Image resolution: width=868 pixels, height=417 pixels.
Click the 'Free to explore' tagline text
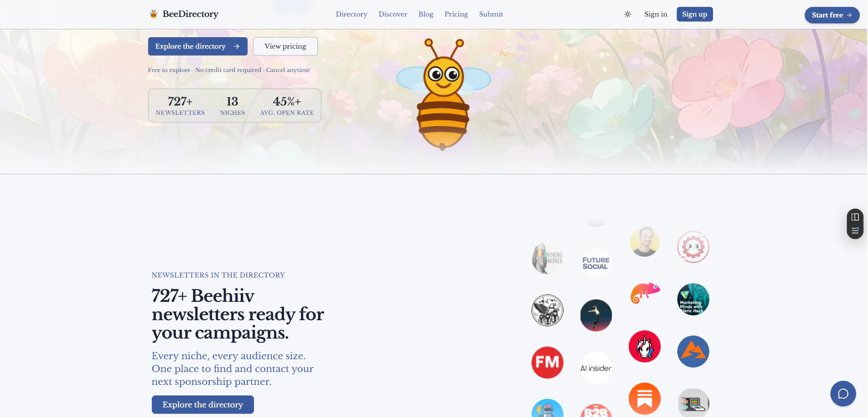tap(229, 70)
